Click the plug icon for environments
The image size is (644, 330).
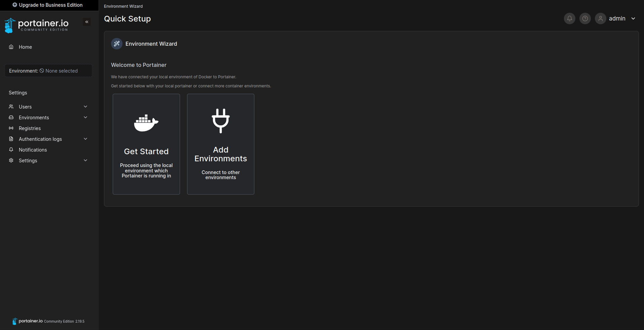(220, 121)
